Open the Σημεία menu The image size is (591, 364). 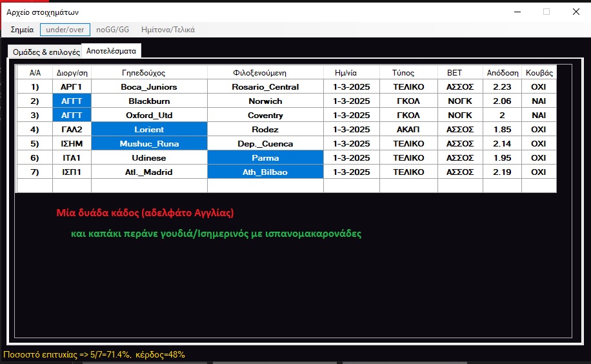click(22, 30)
